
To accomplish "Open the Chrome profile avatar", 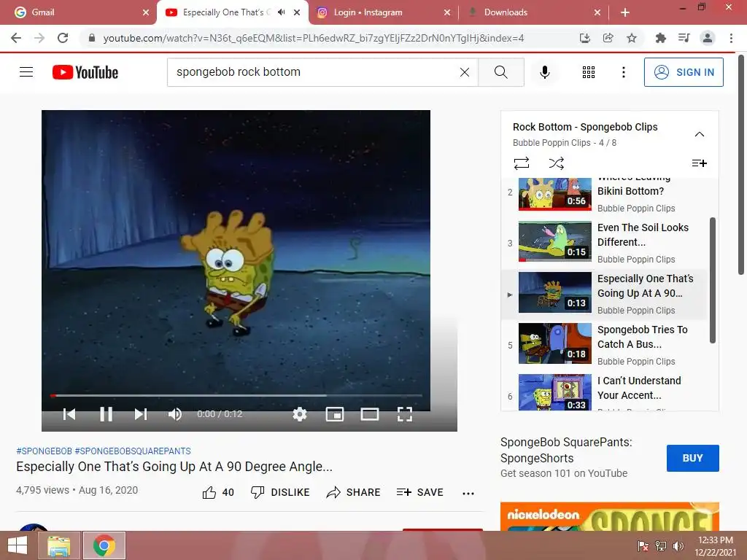I will pos(708,38).
